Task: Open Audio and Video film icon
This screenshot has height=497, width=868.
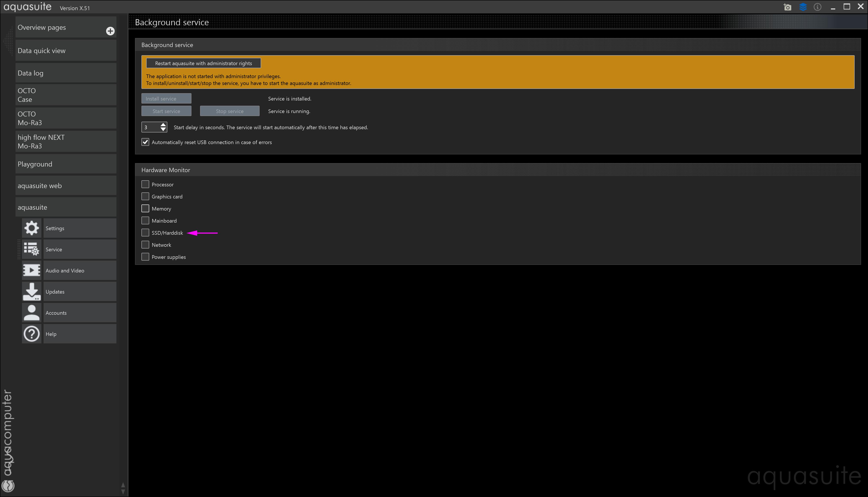Action: pyautogui.click(x=31, y=270)
